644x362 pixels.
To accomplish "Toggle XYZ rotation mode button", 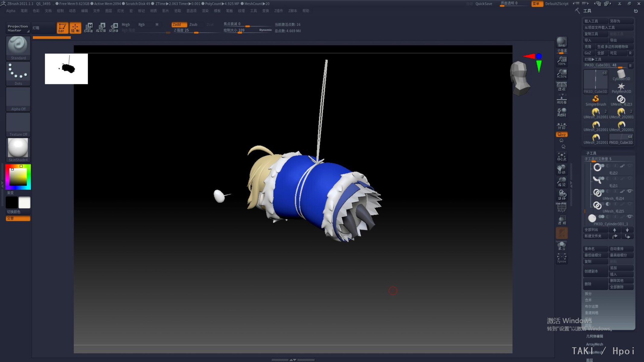I will click(562, 135).
